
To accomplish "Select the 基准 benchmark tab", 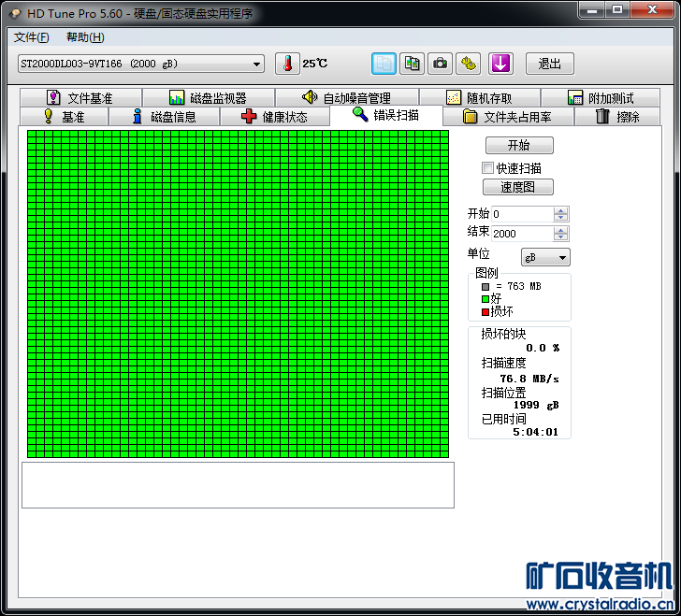I will [65, 116].
